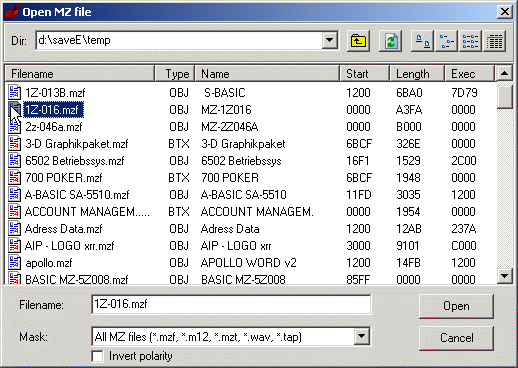Switch to list view
This screenshot has height=368, width=518.
[470, 41]
